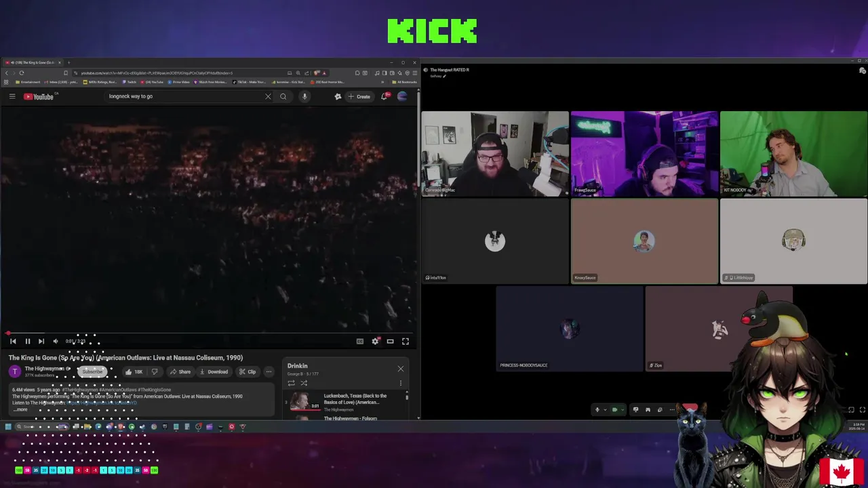Open the player settings gear
Screen dimensions: 868x488
coord(375,342)
